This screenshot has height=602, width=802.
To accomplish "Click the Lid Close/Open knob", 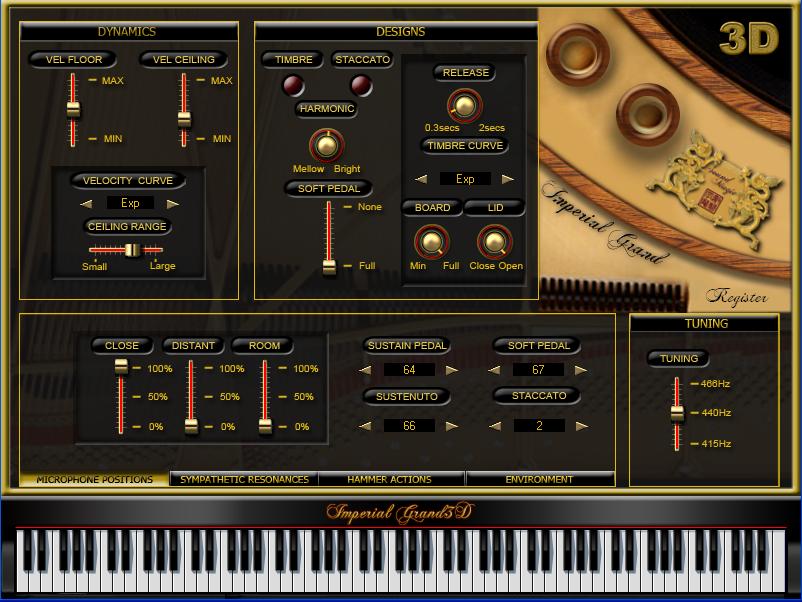I will (x=495, y=242).
